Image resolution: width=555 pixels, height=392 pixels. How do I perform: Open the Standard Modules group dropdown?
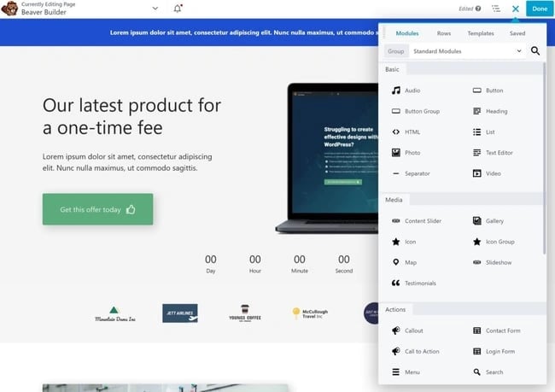click(467, 51)
